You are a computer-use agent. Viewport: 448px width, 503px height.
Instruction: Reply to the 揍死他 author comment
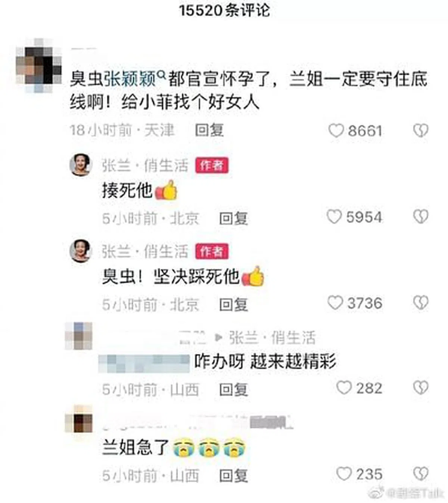[x=233, y=218]
